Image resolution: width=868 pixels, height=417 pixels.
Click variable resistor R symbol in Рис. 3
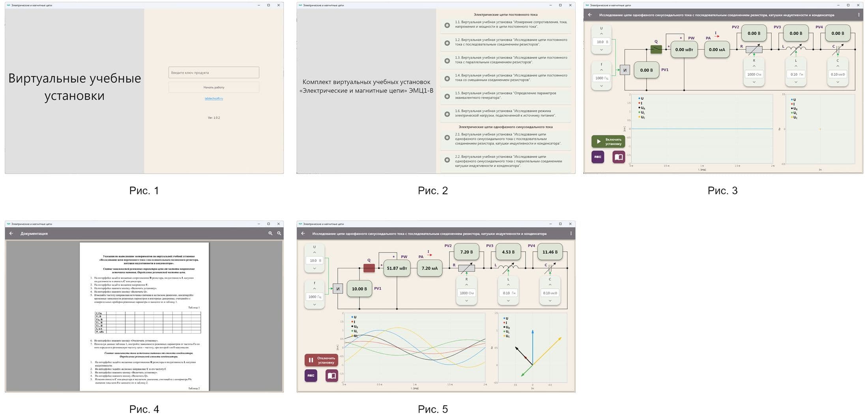[x=754, y=49]
